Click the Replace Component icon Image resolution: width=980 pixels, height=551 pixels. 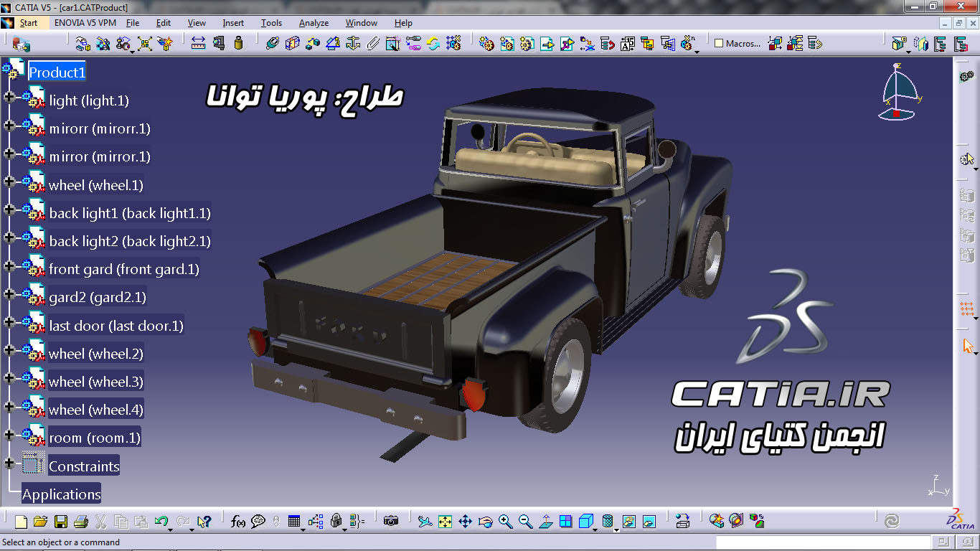(x=588, y=44)
